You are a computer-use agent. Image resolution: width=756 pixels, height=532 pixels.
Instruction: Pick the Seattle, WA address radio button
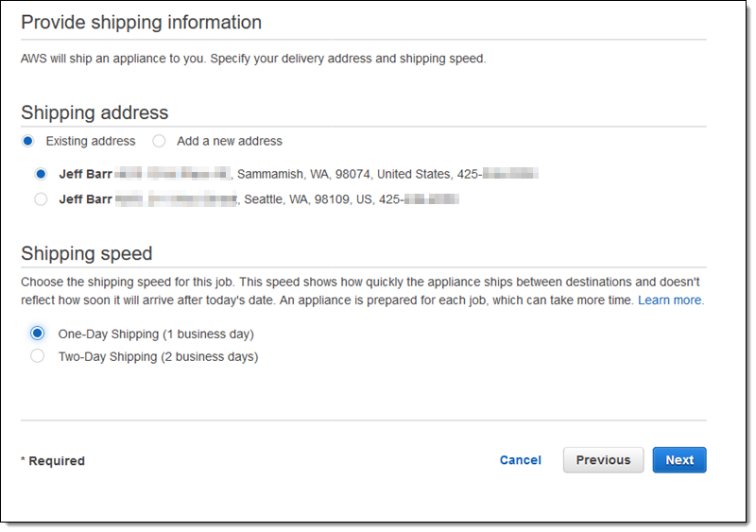pos(41,199)
